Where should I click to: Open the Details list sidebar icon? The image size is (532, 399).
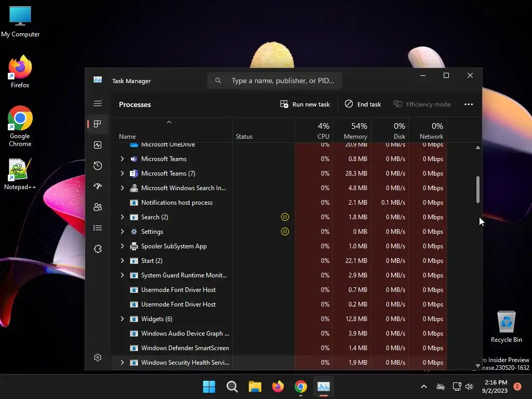coord(98,228)
